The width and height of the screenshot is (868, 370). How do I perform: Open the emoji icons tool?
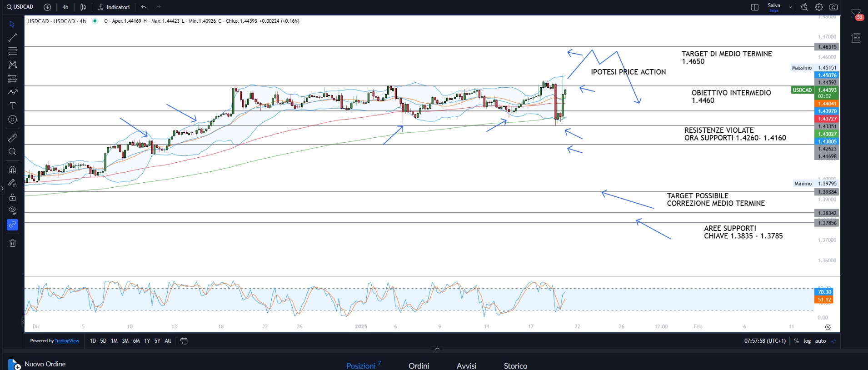point(13,120)
